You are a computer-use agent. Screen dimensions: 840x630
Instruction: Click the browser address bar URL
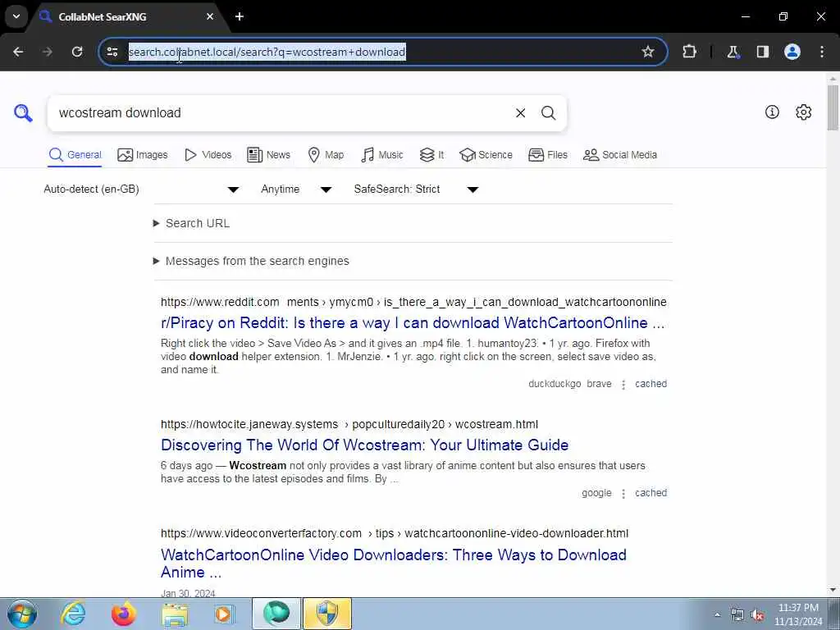tap(267, 52)
